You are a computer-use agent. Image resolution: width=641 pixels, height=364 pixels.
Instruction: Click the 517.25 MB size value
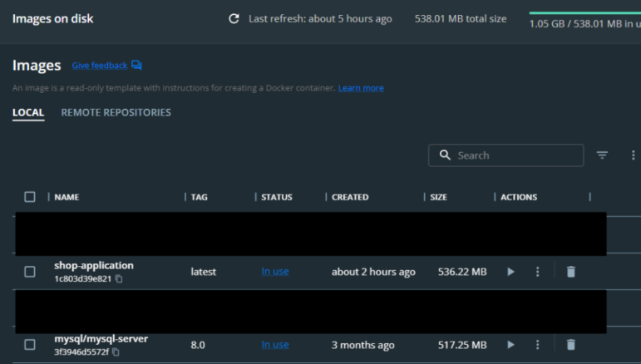click(462, 345)
